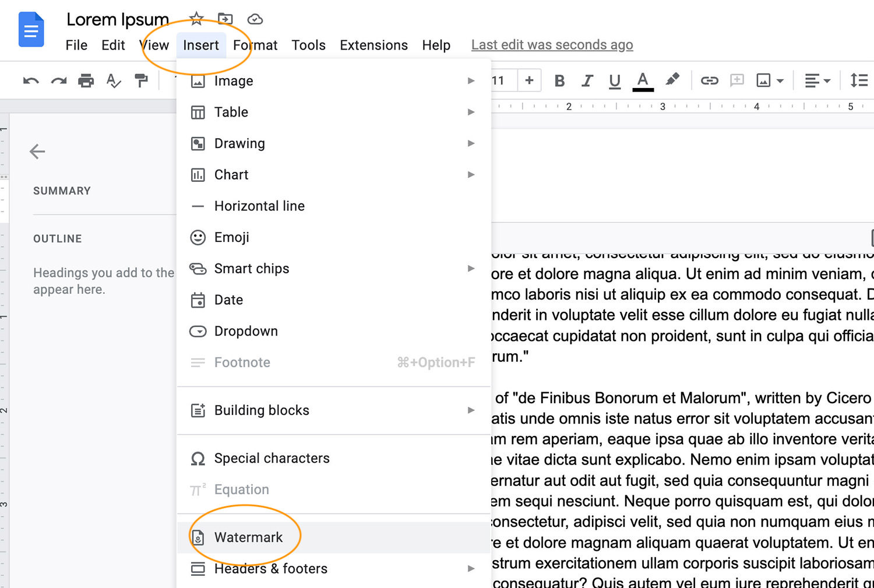The width and height of the screenshot is (874, 588).
Task: Open the Print icon
Action: point(86,80)
